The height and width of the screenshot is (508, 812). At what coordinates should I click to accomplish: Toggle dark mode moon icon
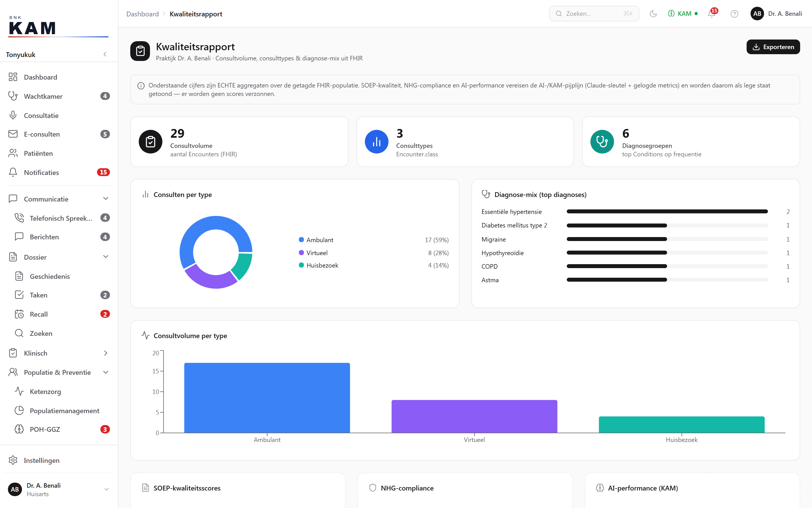click(x=653, y=14)
